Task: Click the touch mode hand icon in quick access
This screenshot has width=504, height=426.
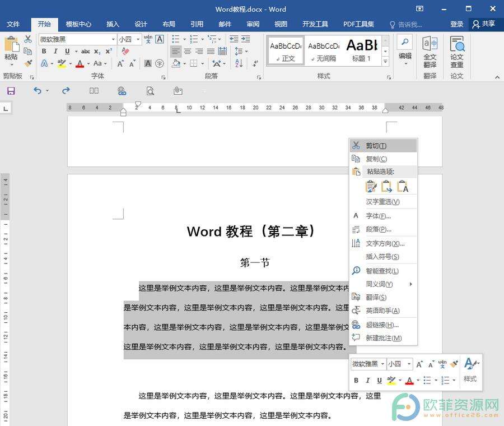Action: (178, 91)
